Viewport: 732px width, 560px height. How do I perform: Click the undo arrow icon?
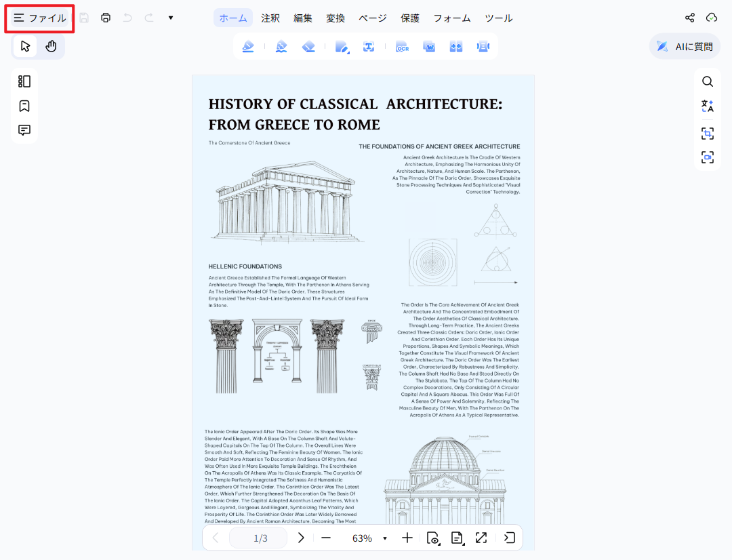tap(127, 18)
